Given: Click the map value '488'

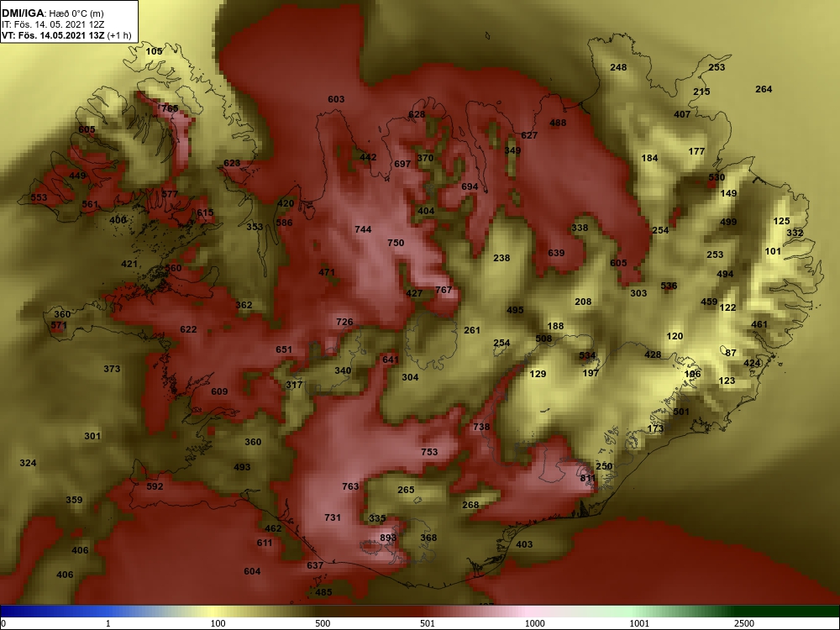Looking at the screenshot, I should 558,123.
